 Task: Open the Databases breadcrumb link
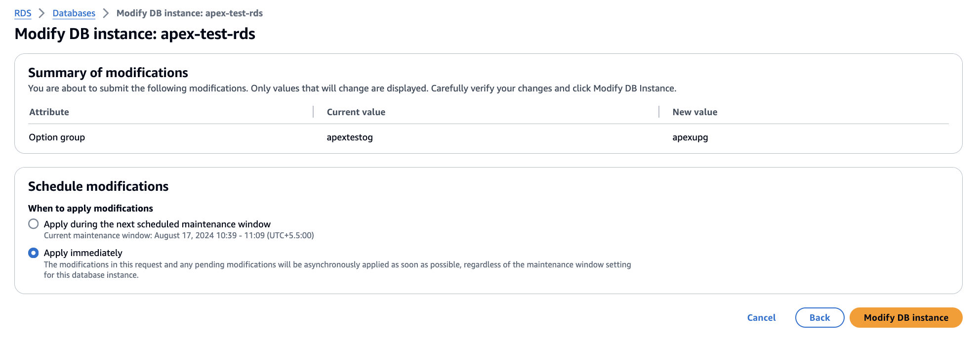coord(74,13)
